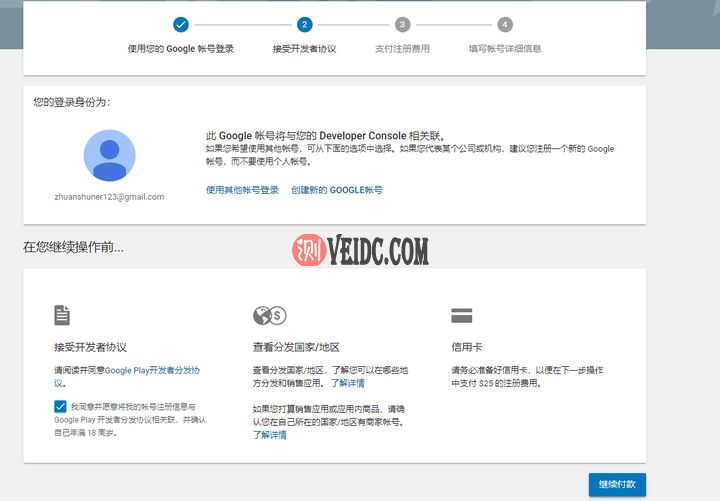
Task: Select step 3 circle in progress bar
Action: tap(403, 25)
